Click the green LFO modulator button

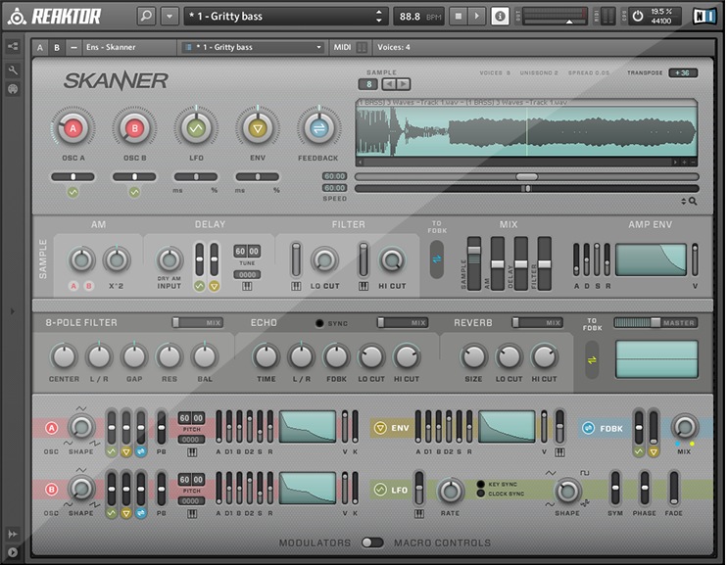380,490
